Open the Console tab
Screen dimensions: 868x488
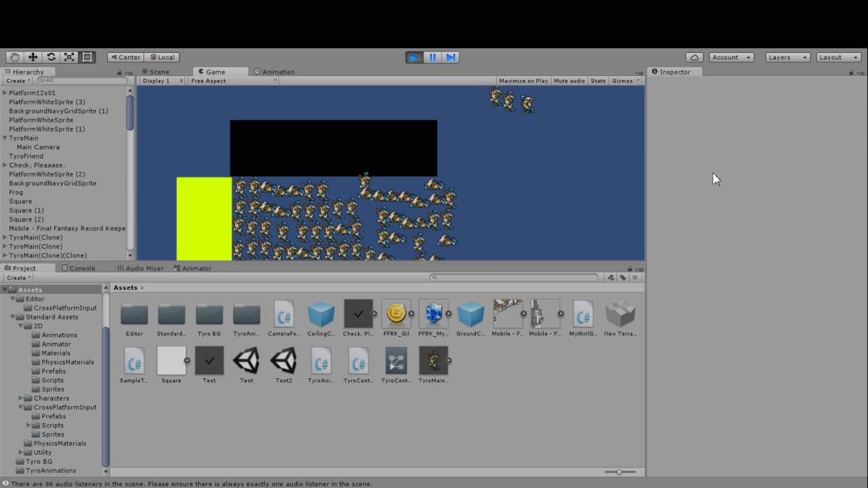[78, 268]
